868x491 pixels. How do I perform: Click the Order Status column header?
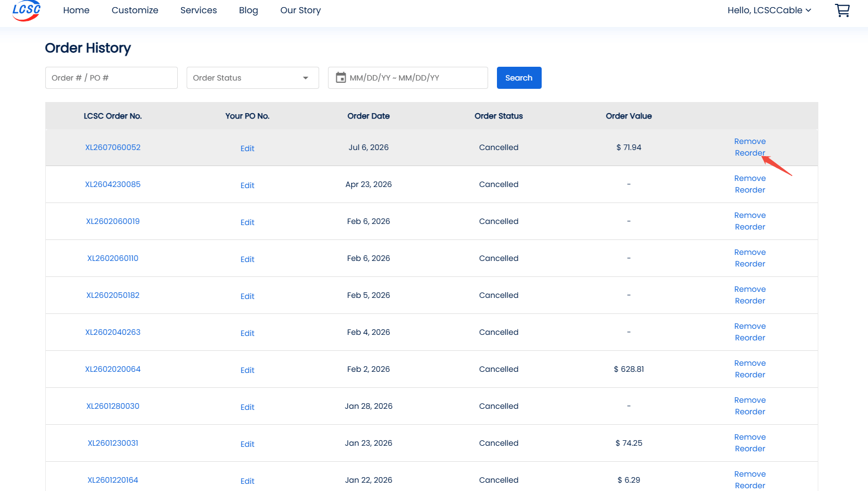499,116
